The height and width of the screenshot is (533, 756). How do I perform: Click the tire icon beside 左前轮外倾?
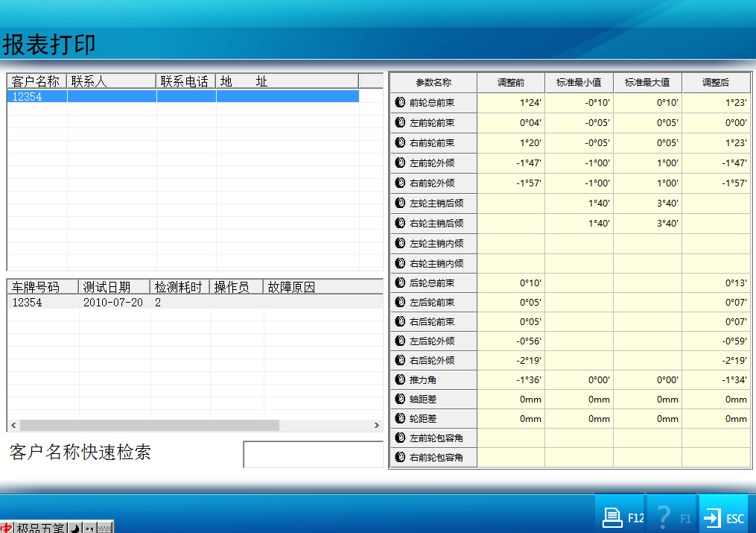pos(400,163)
